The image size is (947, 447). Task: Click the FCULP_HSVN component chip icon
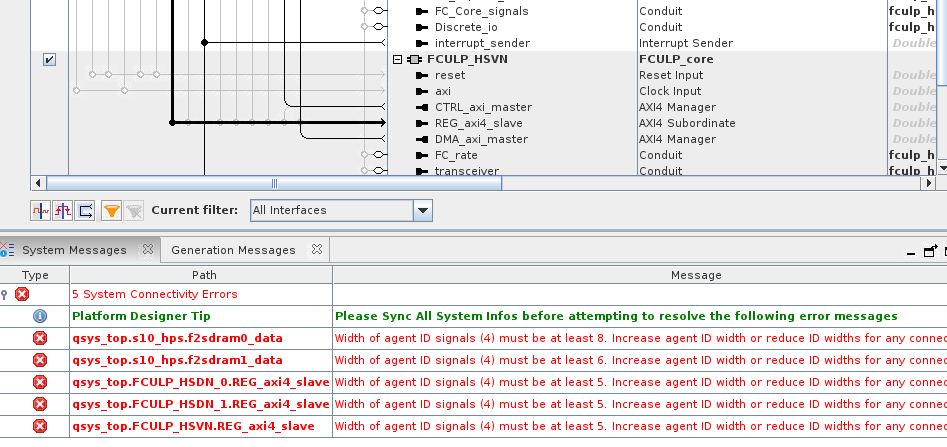pyautogui.click(x=414, y=59)
